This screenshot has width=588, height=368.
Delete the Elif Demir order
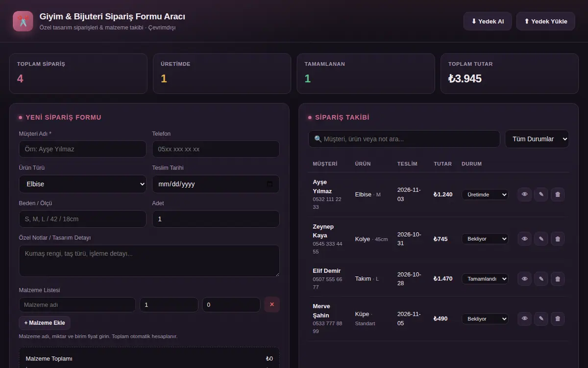coord(558,279)
